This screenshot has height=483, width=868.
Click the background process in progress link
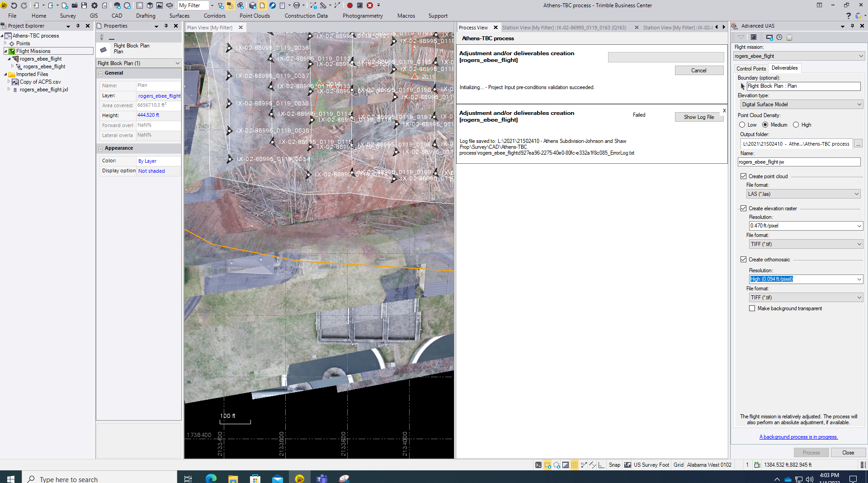pos(798,437)
